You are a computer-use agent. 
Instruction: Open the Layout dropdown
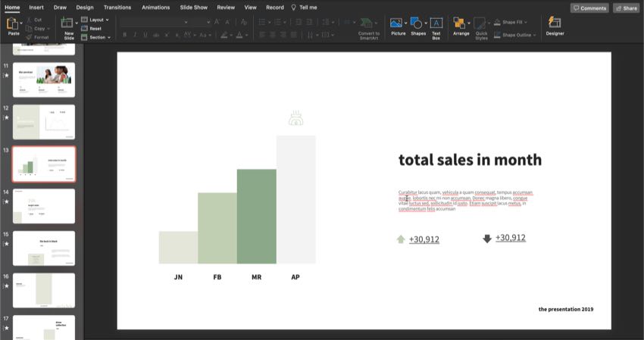click(x=95, y=20)
